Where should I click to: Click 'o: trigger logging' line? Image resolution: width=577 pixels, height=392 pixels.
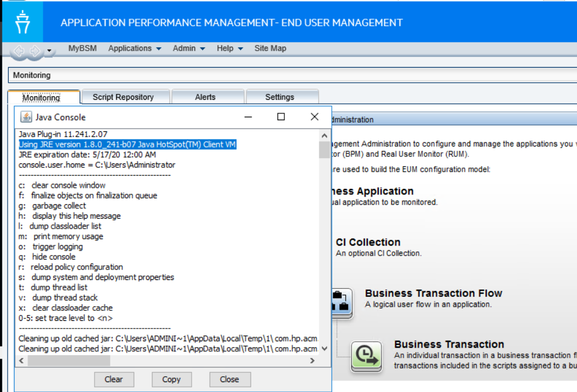coord(50,247)
